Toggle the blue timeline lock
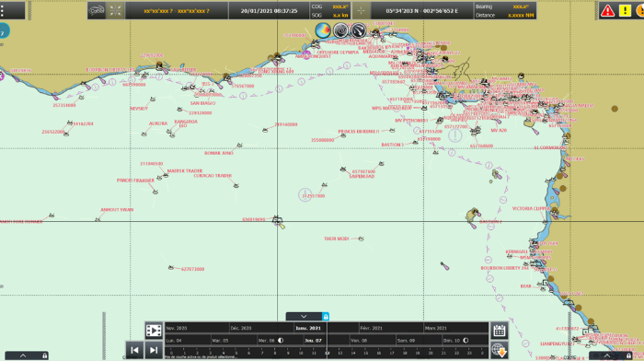 tap(326, 317)
